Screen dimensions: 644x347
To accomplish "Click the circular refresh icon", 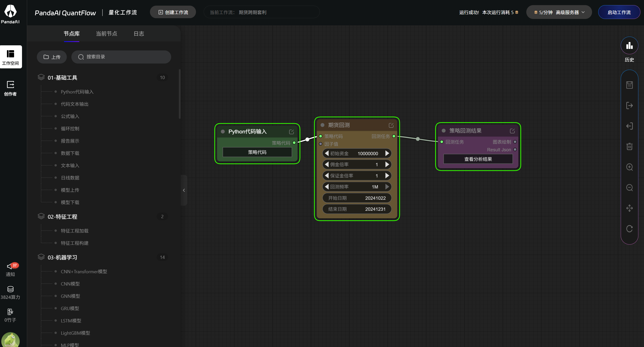I will coord(629,229).
